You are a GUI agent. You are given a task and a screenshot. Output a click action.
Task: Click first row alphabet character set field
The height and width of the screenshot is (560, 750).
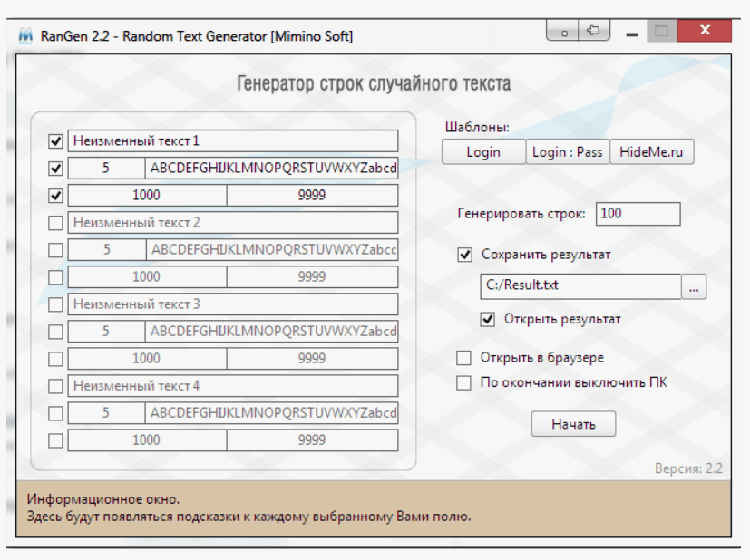pyautogui.click(x=271, y=168)
